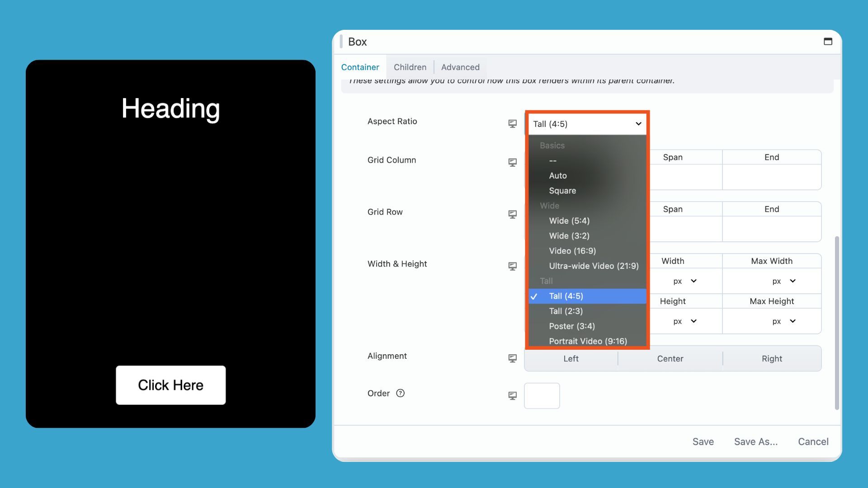Click responsive device icon beside Order
Image resolution: width=868 pixels, height=488 pixels.
(512, 396)
